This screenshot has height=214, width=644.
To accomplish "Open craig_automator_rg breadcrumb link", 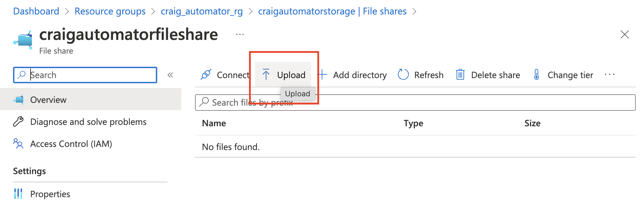I will 202,11.
